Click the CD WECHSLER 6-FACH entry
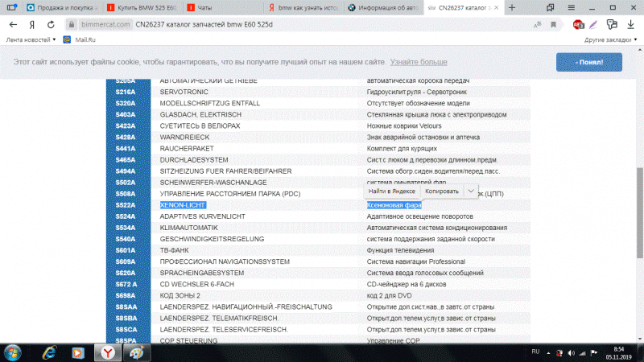 pos(196,284)
